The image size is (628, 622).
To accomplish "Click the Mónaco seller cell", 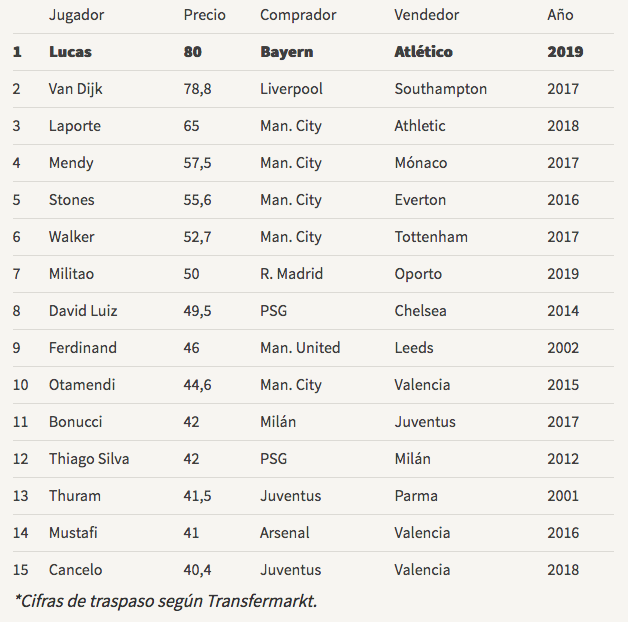I will click(421, 163).
